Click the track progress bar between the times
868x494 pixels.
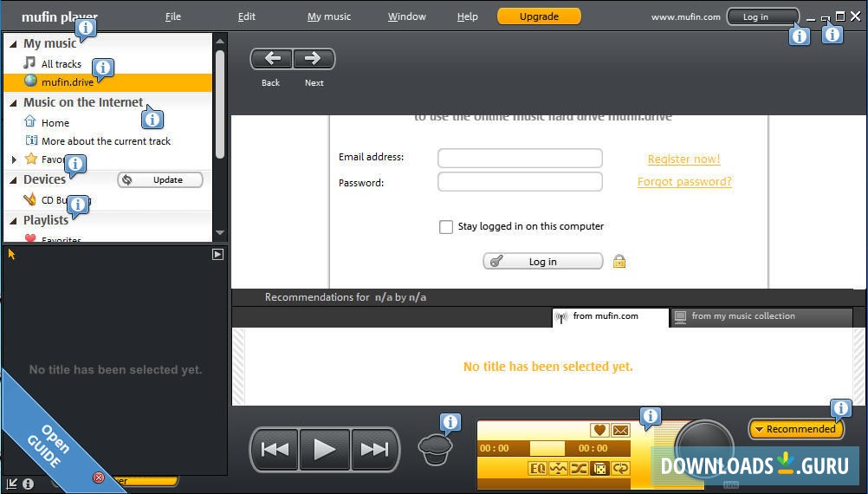547,448
